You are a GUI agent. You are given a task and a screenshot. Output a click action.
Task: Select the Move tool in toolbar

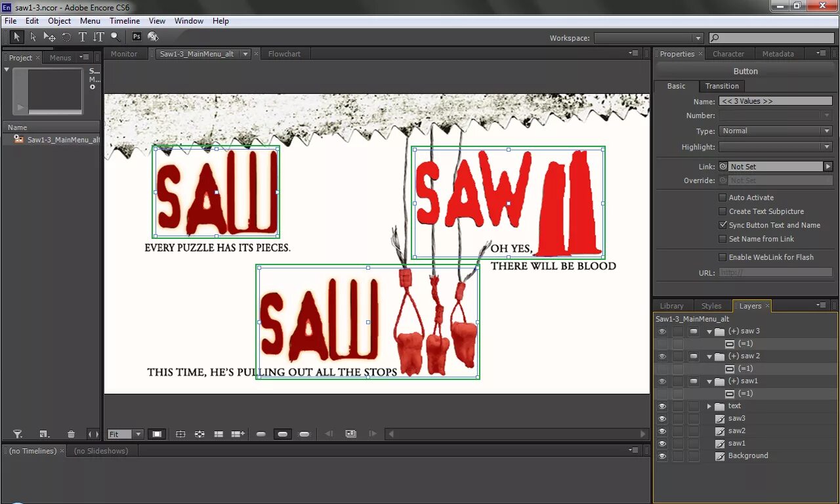[x=50, y=37]
